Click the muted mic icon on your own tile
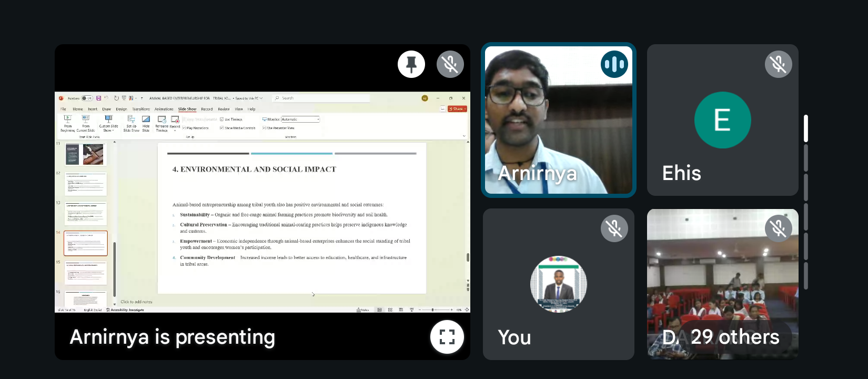Viewport: 868px width, 379px height. pyautogui.click(x=614, y=228)
